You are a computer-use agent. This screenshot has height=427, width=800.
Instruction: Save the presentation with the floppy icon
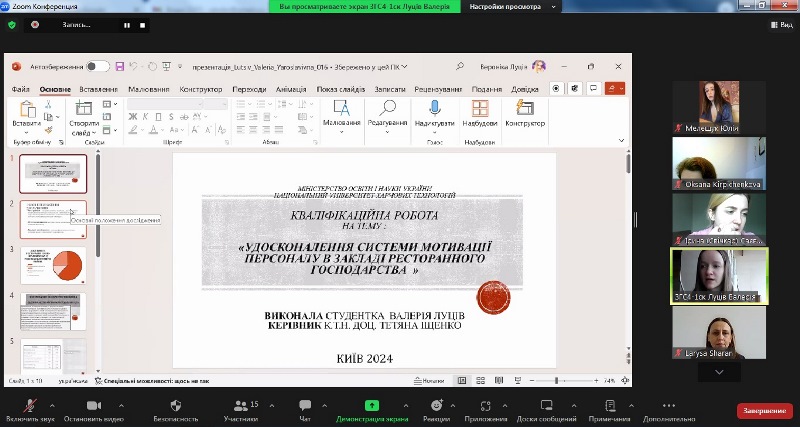120,66
